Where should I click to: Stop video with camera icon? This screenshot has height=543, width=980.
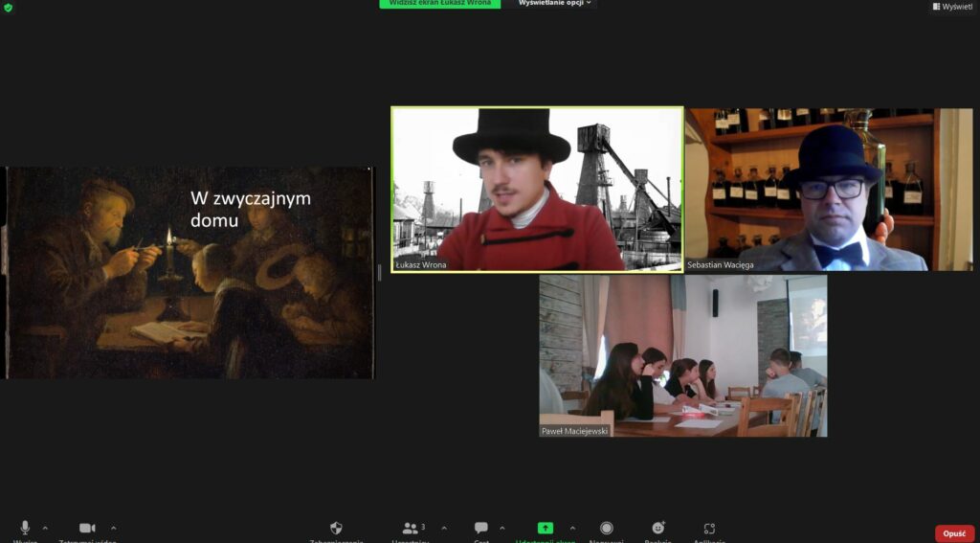[x=87, y=529]
